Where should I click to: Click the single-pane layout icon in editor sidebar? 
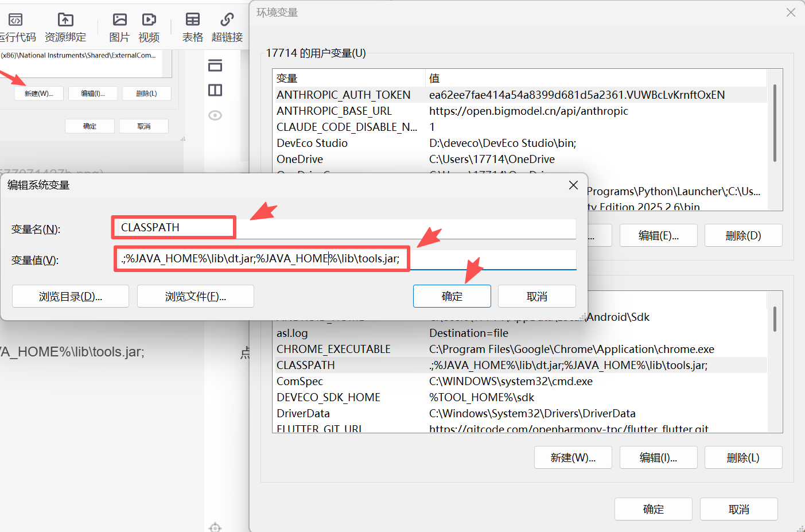click(215, 65)
